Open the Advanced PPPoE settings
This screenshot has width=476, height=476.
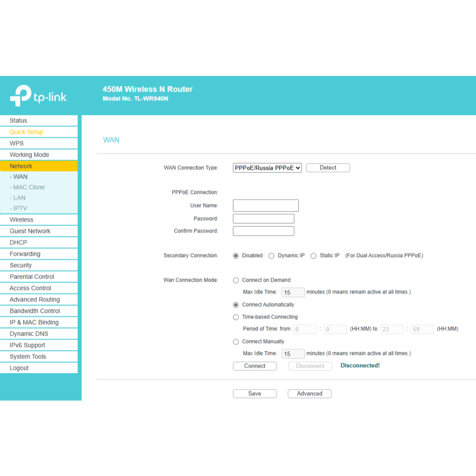click(310, 394)
